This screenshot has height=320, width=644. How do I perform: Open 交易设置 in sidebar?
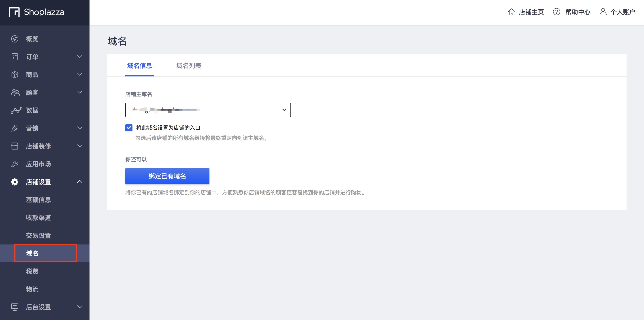point(38,235)
